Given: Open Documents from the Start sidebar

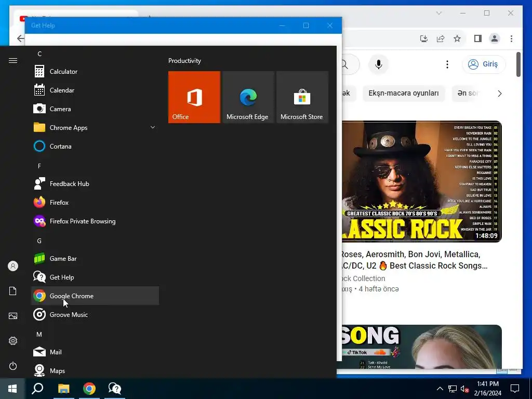Looking at the screenshot, I should click(13, 291).
